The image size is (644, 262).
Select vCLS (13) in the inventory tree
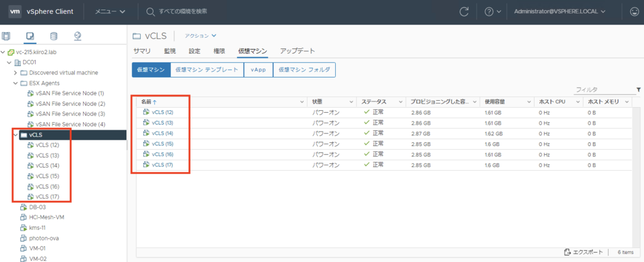tap(47, 156)
